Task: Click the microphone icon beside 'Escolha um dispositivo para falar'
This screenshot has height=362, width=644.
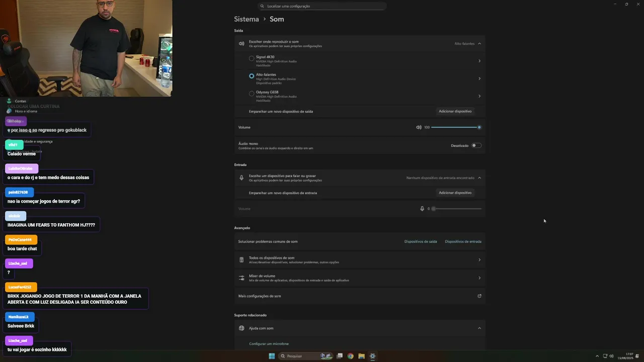Action: (242, 177)
